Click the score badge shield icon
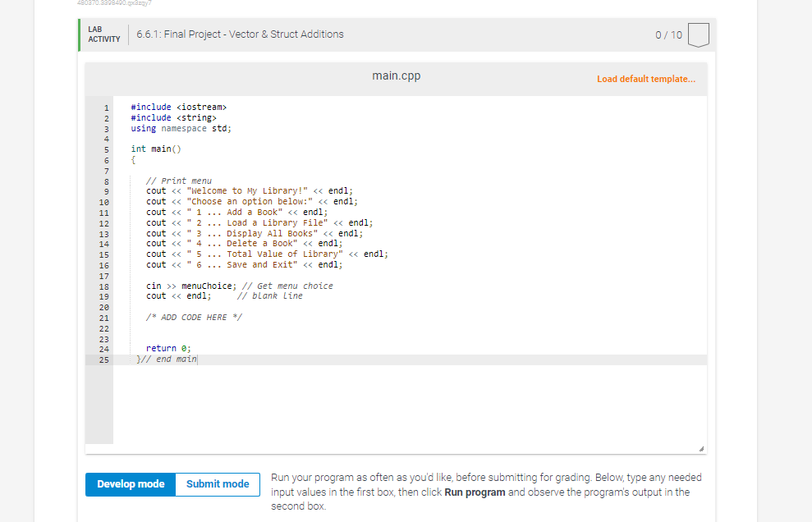This screenshot has height=522, width=812. [698, 34]
